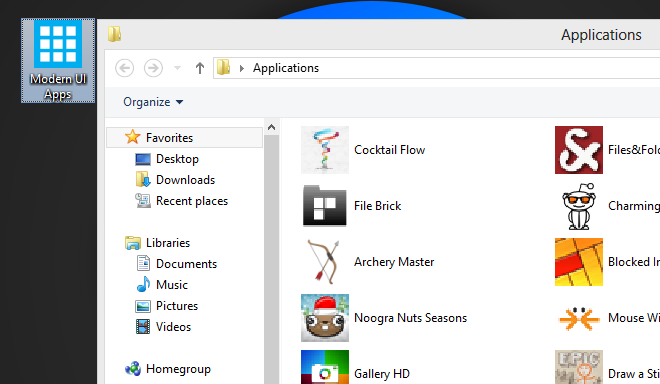Select the Blocked In app icon
Image resolution: width=660 pixels, height=384 pixels.
tap(579, 262)
